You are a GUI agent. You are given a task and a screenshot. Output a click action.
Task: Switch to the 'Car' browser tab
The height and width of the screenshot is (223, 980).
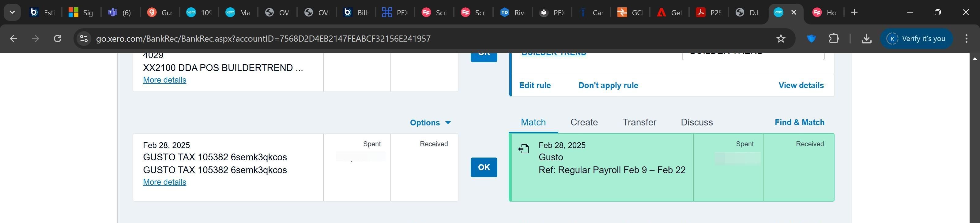pyautogui.click(x=590, y=13)
